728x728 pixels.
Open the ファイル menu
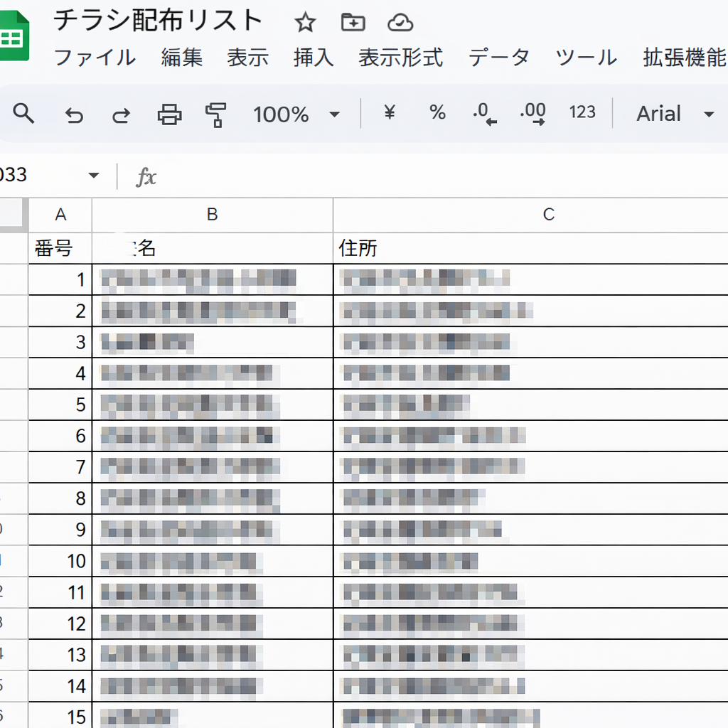click(95, 57)
